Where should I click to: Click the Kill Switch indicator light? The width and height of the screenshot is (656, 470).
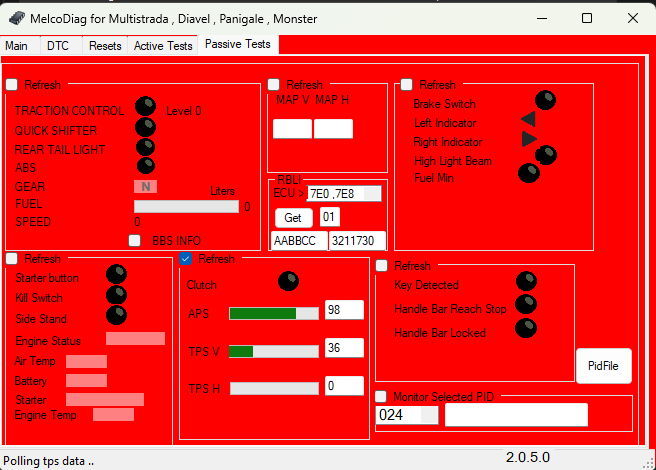click(116, 295)
